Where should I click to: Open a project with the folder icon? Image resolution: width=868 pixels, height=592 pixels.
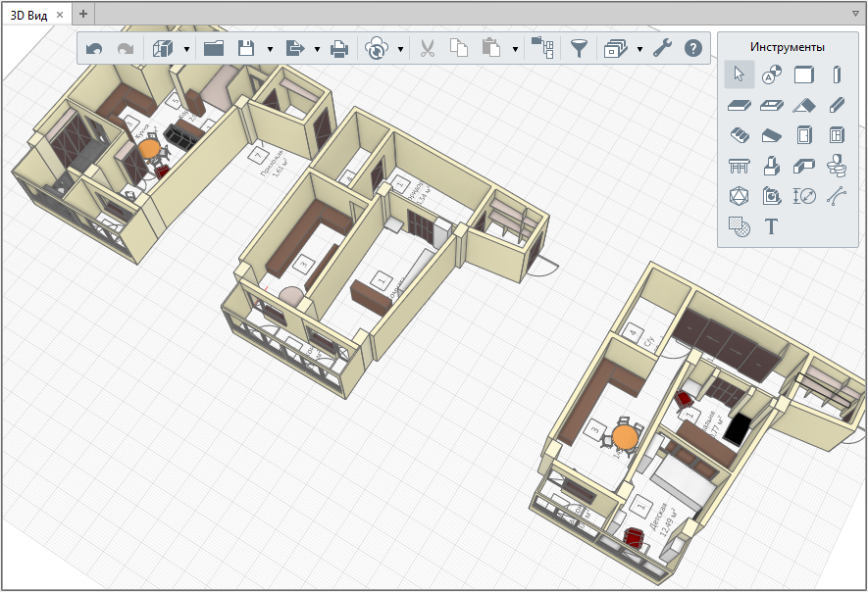[x=214, y=49]
